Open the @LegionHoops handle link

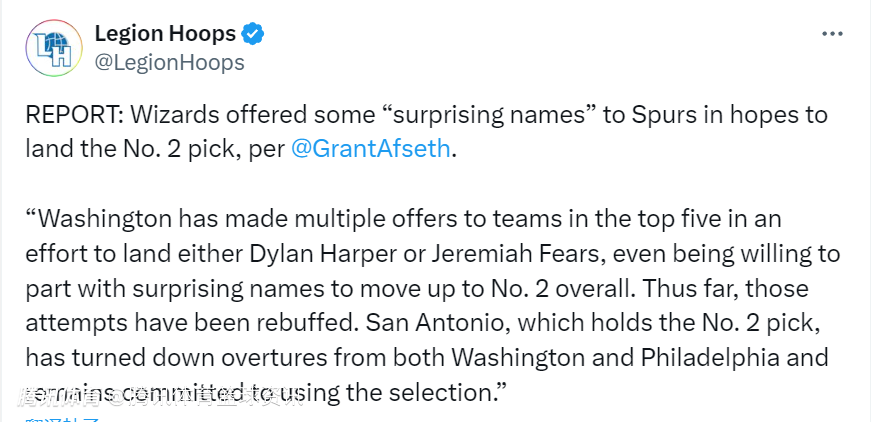[169, 62]
